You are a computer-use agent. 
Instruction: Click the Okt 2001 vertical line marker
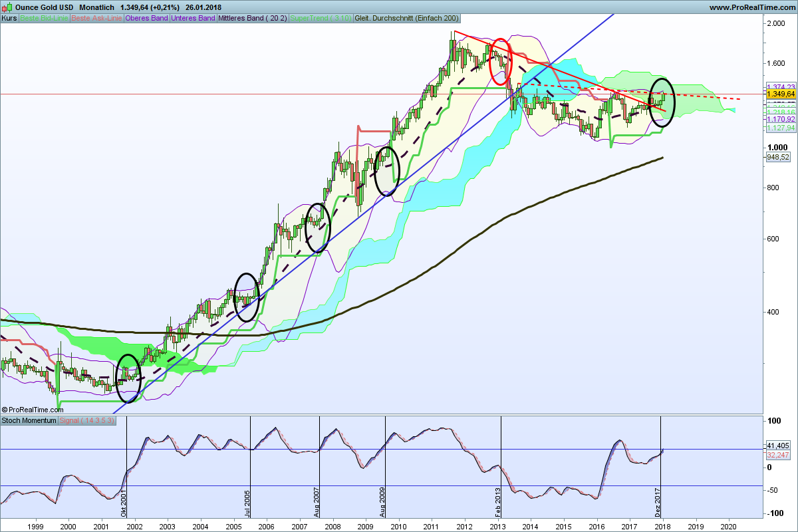tap(123, 504)
